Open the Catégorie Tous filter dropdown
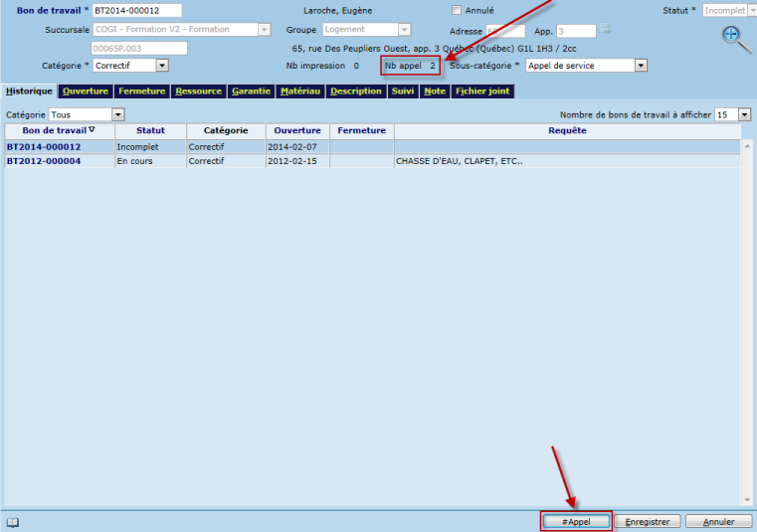Image resolution: width=757 pixels, height=532 pixels. click(x=118, y=115)
